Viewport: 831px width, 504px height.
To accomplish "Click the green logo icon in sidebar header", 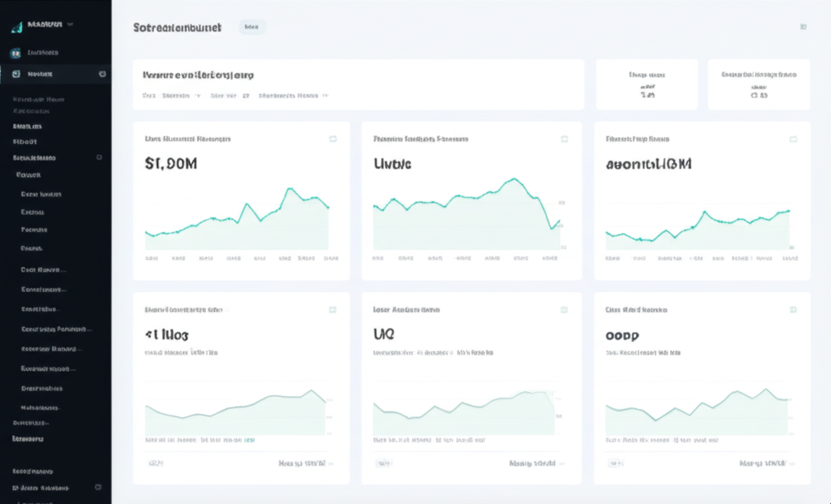I will pyautogui.click(x=15, y=26).
